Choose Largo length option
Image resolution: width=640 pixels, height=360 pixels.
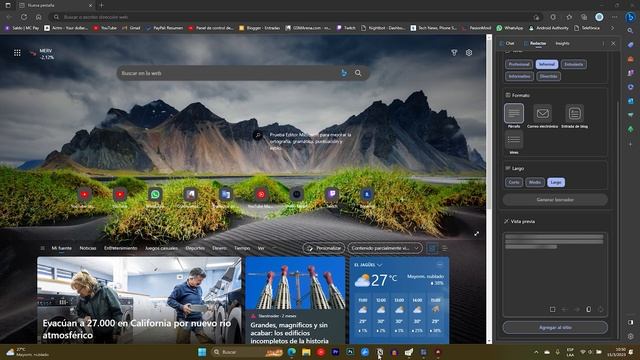click(556, 182)
